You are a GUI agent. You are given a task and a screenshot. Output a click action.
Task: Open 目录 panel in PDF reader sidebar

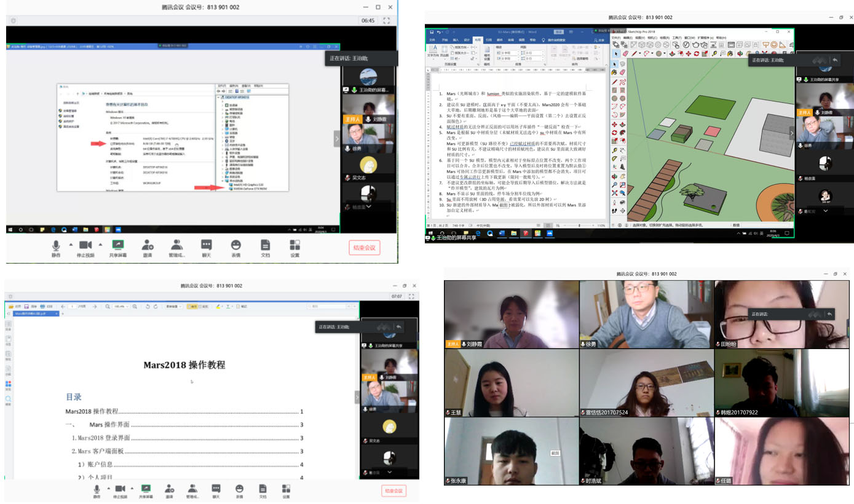coord(9,326)
